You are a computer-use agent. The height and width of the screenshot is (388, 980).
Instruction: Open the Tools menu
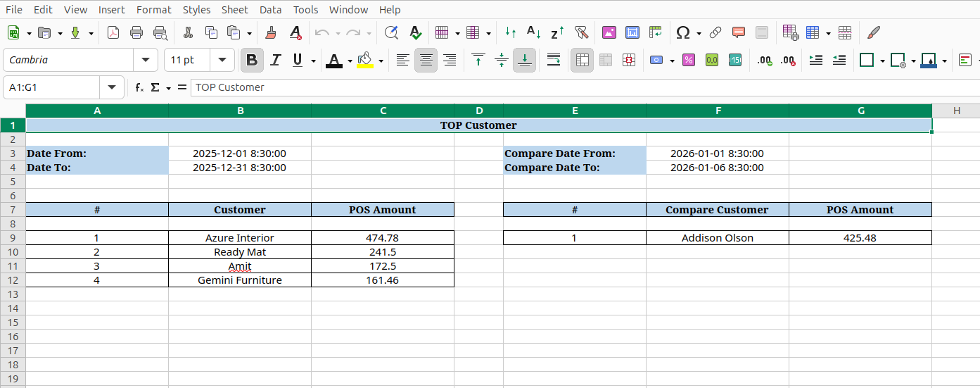click(x=305, y=9)
